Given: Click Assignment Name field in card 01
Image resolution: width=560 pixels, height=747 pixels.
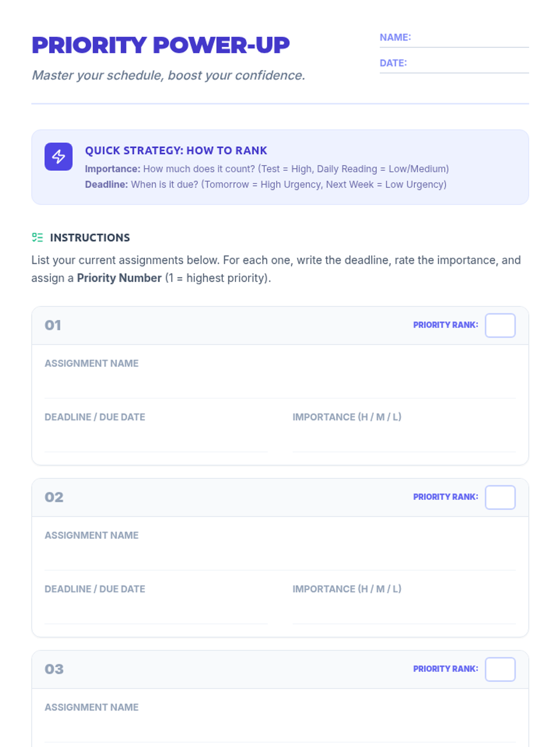Looking at the screenshot, I should click(280, 386).
